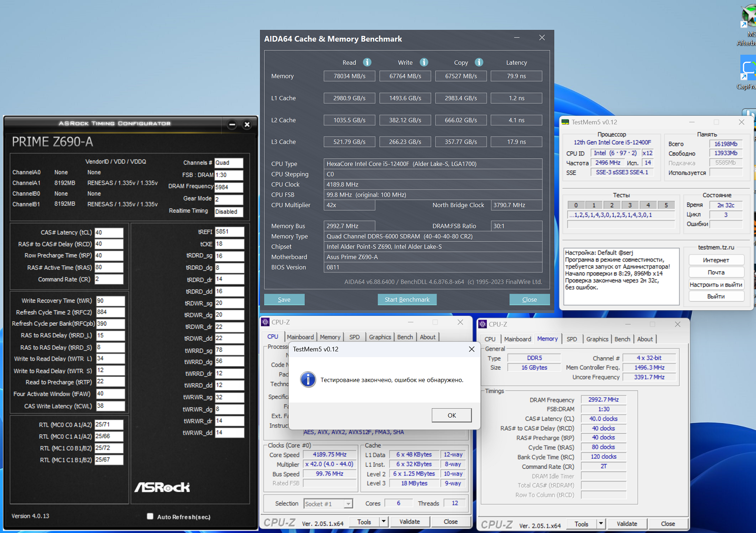Click the Refresh Cycle Time 2 (tRFC2) field
Viewport: 756px width, 533px height.
[x=110, y=312]
